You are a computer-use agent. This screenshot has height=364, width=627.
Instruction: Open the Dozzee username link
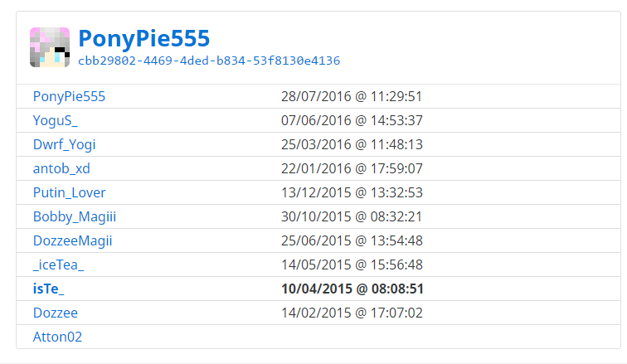[56, 313]
